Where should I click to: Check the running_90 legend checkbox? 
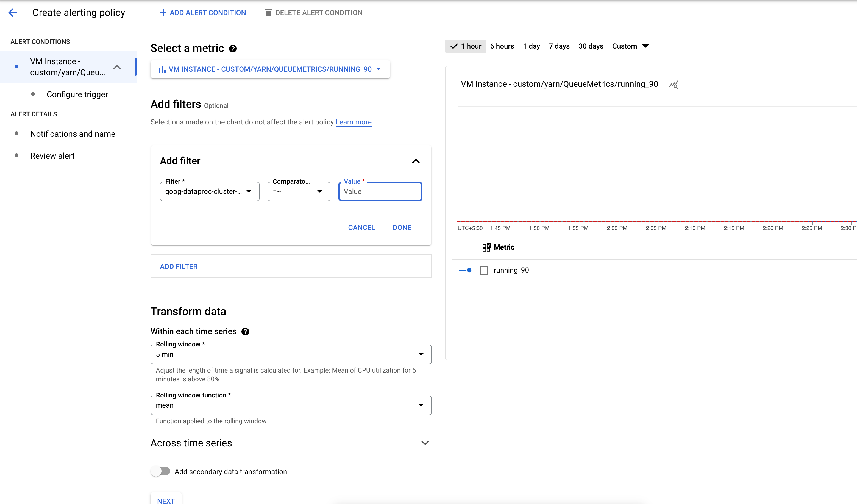pyautogui.click(x=484, y=270)
